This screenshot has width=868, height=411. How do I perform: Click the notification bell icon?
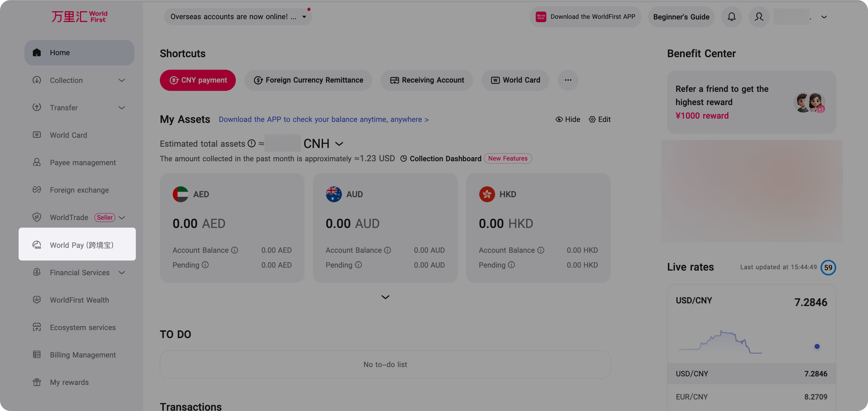pyautogui.click(x=731, y=17)
